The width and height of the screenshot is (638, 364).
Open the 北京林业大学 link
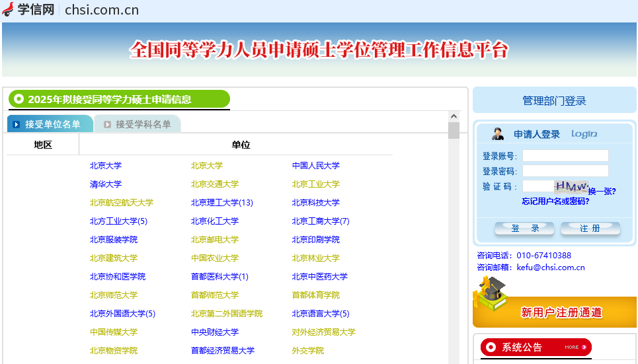point(316,258)
